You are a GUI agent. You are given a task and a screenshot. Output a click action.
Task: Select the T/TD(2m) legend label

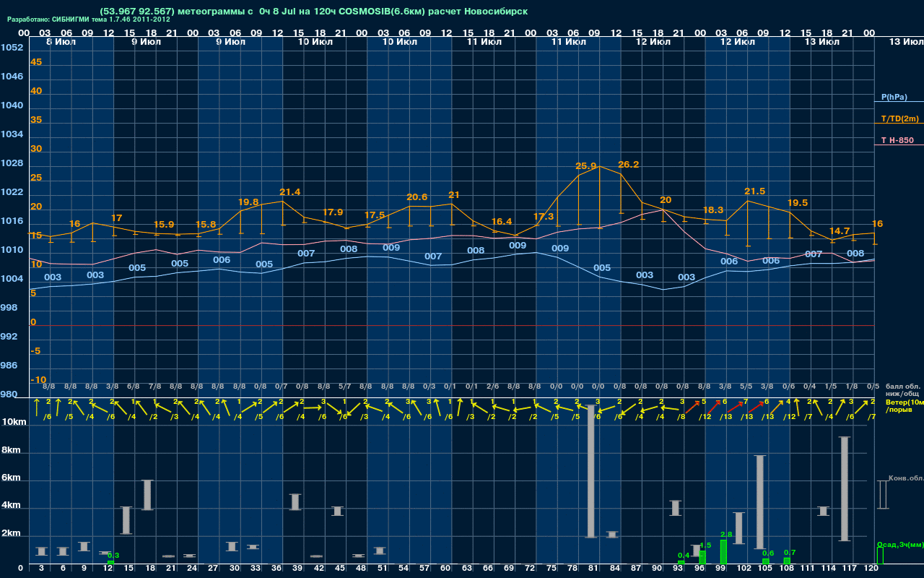[899, 118]
